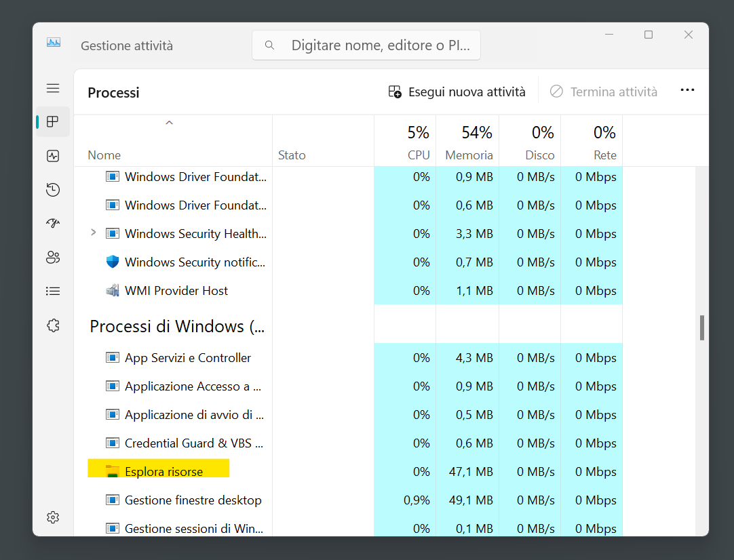
Task: Click the 4,3 MB memory value
Action: 474,358
